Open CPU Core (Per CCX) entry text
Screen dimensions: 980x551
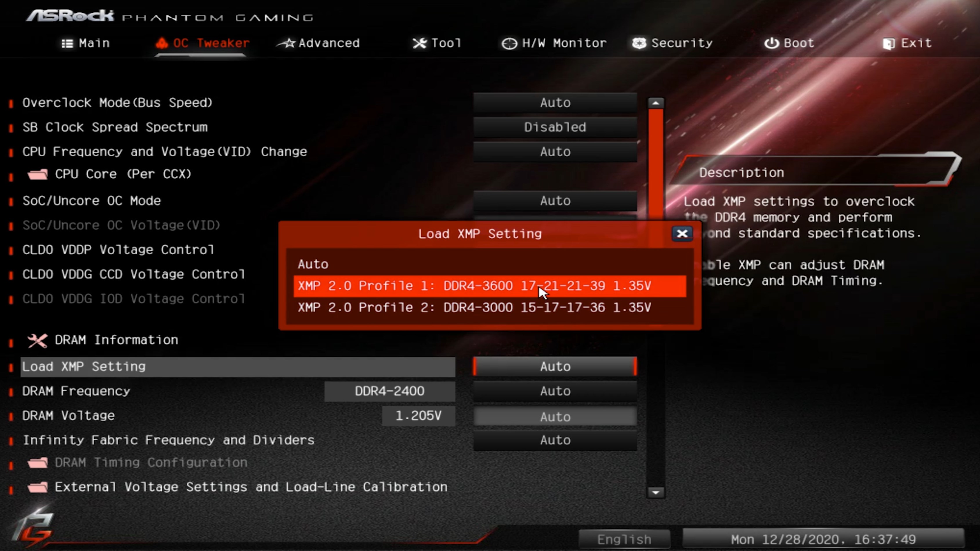point(123,174)
